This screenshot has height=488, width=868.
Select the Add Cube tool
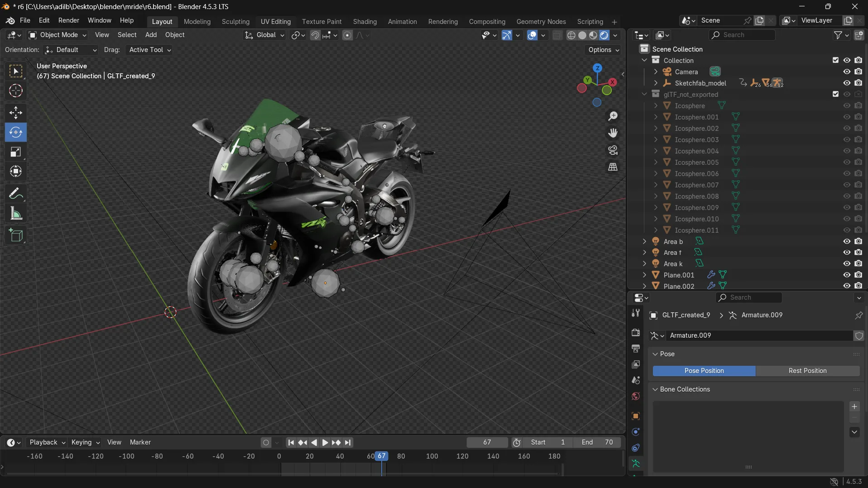click(x=16, y=235)
